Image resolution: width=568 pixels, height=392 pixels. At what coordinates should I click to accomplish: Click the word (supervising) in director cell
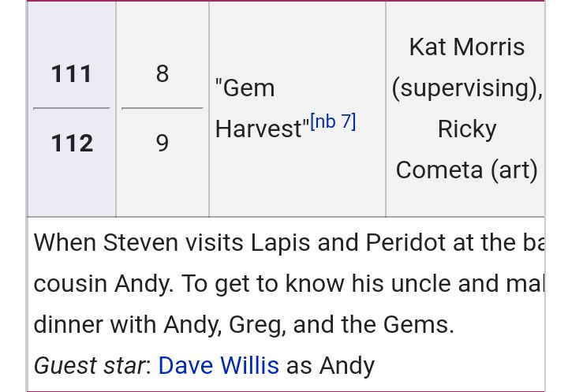tap(467, 88)
